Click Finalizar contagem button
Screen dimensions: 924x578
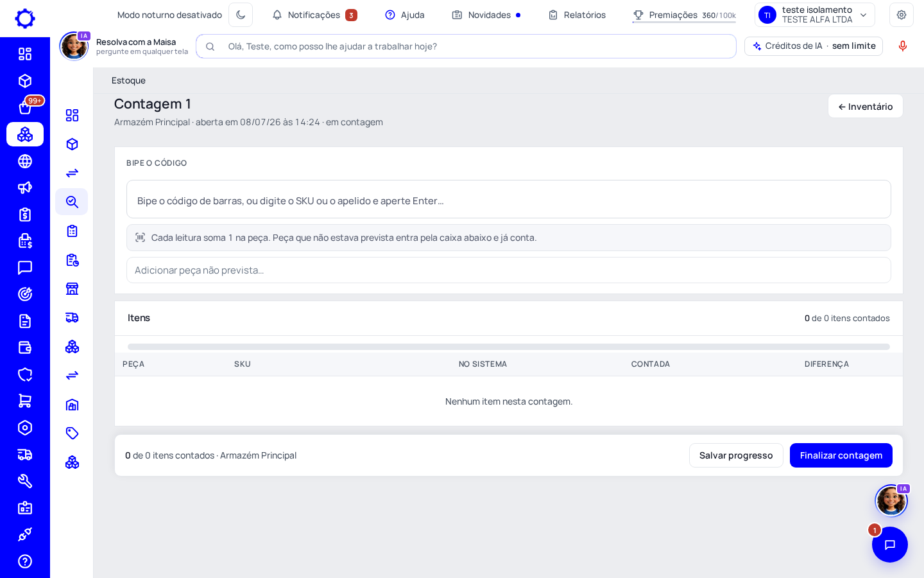[841, 455]
